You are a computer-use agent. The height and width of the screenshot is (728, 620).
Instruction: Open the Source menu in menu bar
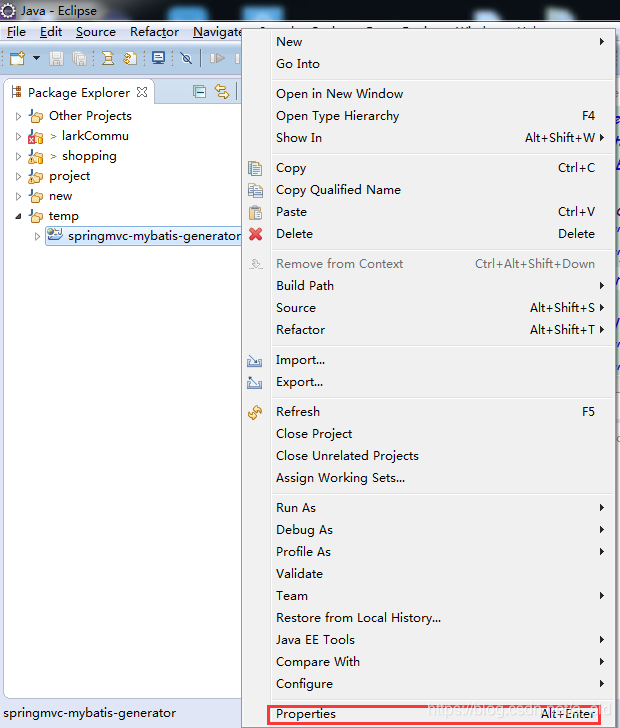pyautogui.click(x=96, y=32)
